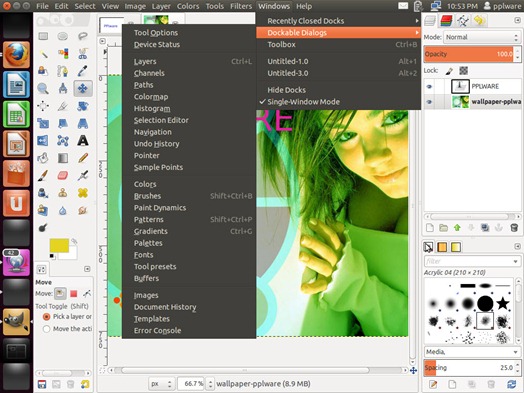524x393 pixels.
Task: Select the Paintbrush tool
Action: [x=43, y=175]
